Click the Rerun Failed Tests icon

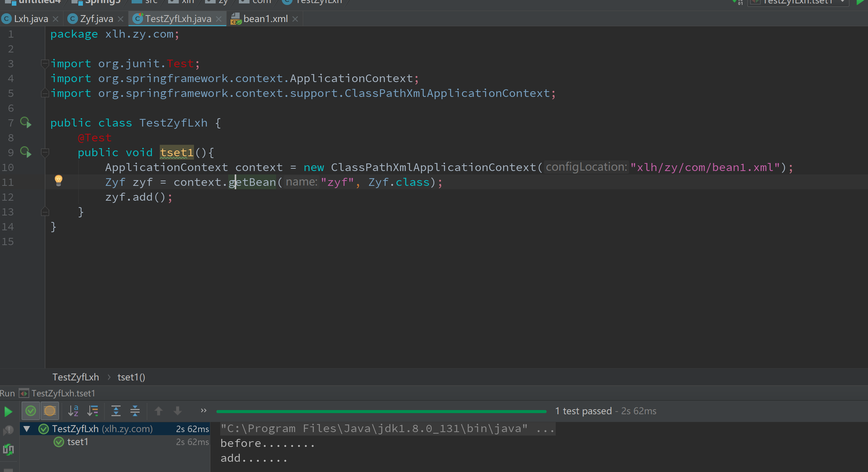click(8, 431)
